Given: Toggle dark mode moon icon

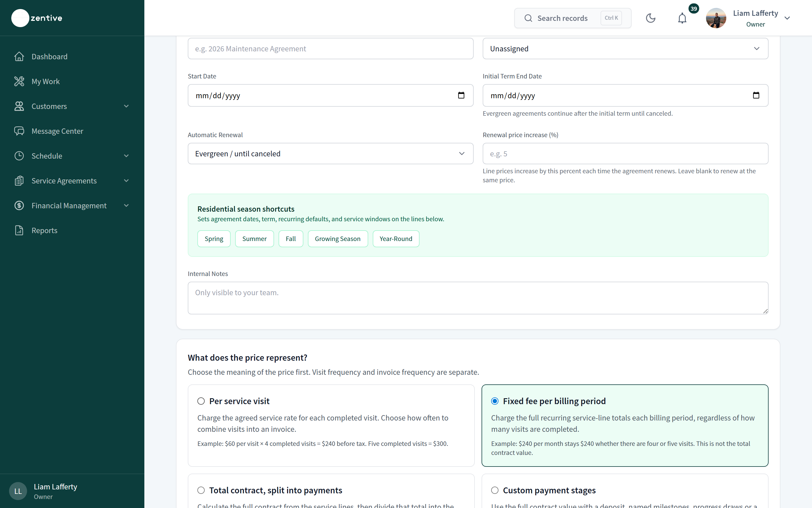Looking at the screenshot, I should (x=651, y=18).
